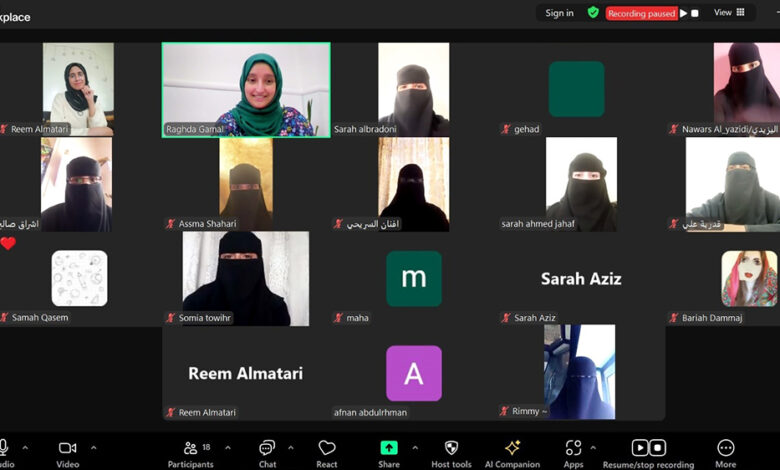Screen dimensions: 780x470
Task: Click muted mic icon beside Rimmy
Action: [x=504, y=411]
